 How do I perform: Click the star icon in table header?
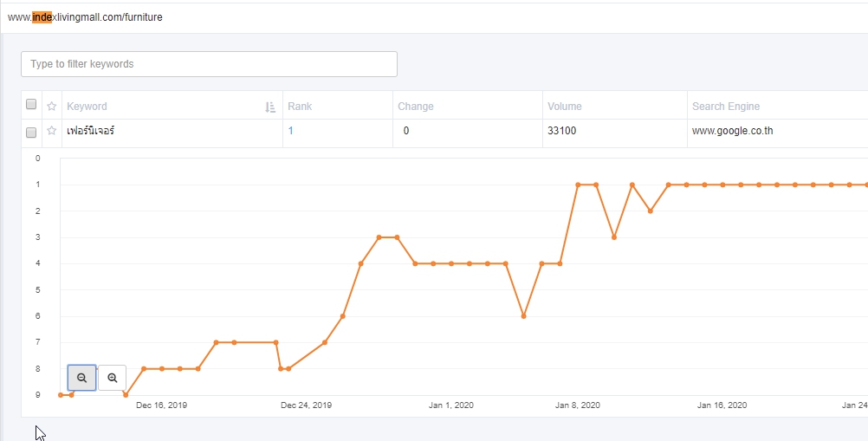(x=52, y=107)
